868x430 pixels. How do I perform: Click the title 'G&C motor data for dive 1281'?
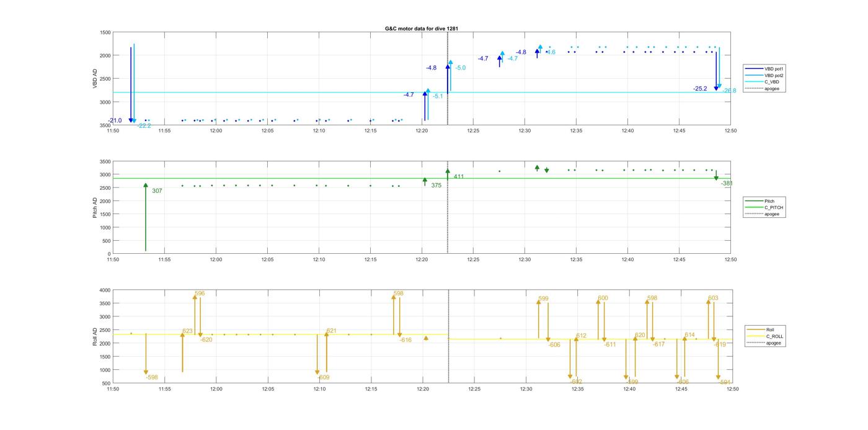click(422, 29)
